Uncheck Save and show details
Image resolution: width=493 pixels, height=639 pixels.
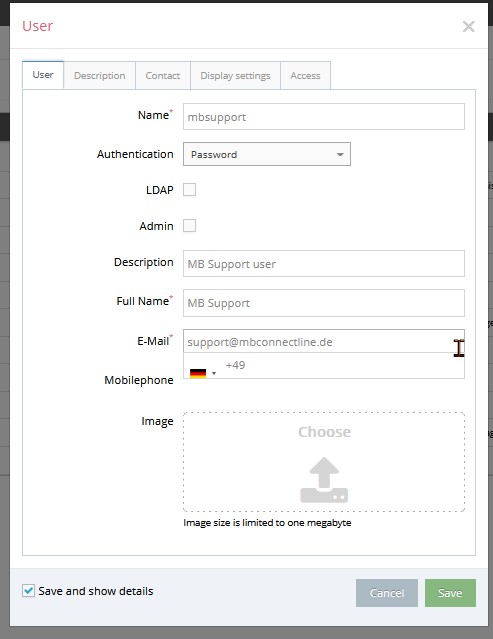[29, 591]
